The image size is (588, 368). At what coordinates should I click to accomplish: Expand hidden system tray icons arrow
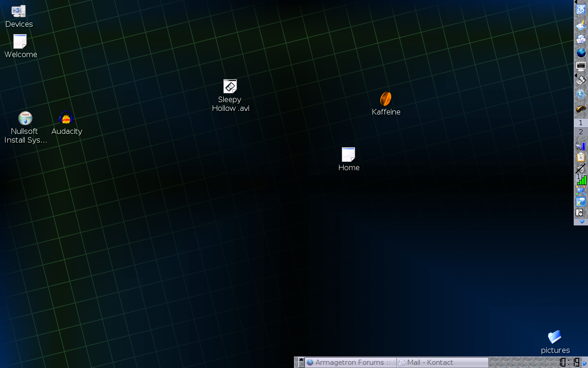(582, 222)
